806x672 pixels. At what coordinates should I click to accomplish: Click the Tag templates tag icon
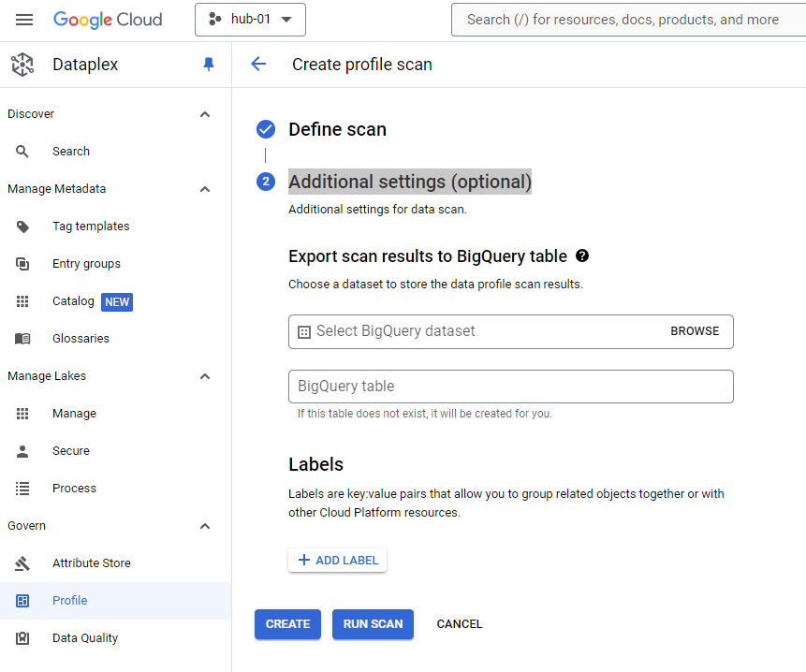pos(23,226)
